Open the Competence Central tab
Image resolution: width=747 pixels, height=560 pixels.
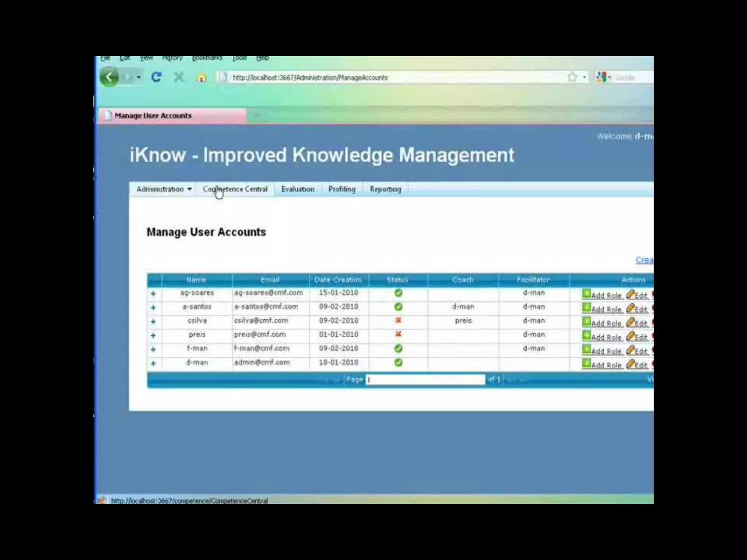click(235, 189)
